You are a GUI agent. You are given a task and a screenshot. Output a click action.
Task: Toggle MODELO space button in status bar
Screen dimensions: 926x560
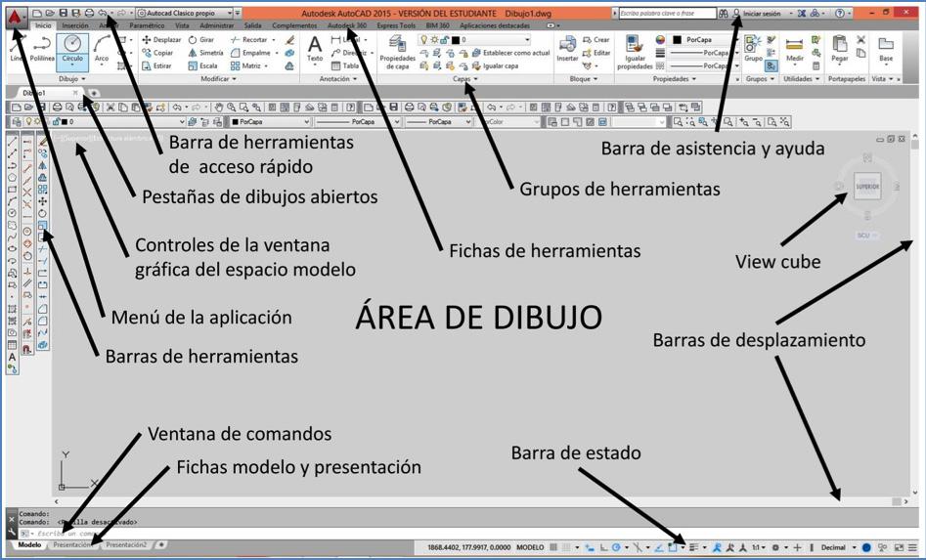[x=530, y=547]
